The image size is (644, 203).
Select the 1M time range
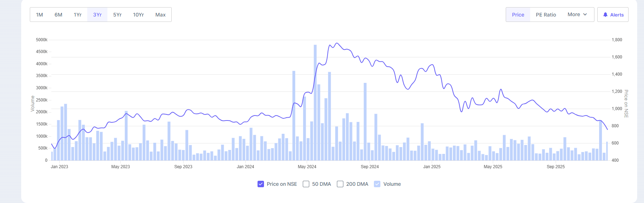(x=40, y=15)
